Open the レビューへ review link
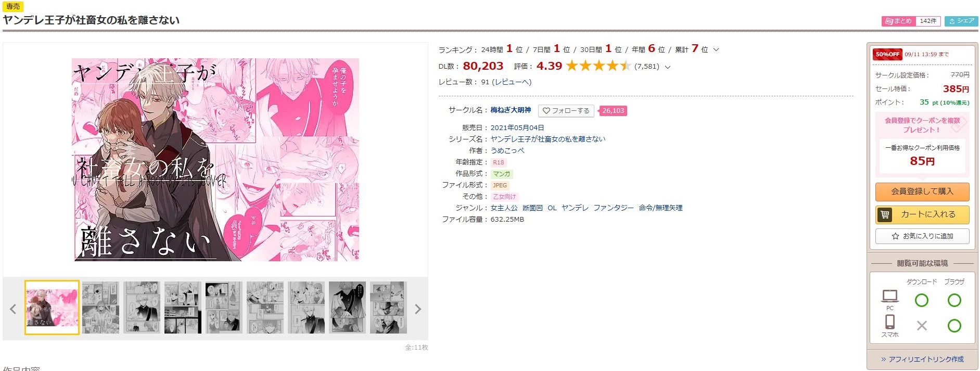This screenshot has height=371, width=980. (x=512, y=82)
